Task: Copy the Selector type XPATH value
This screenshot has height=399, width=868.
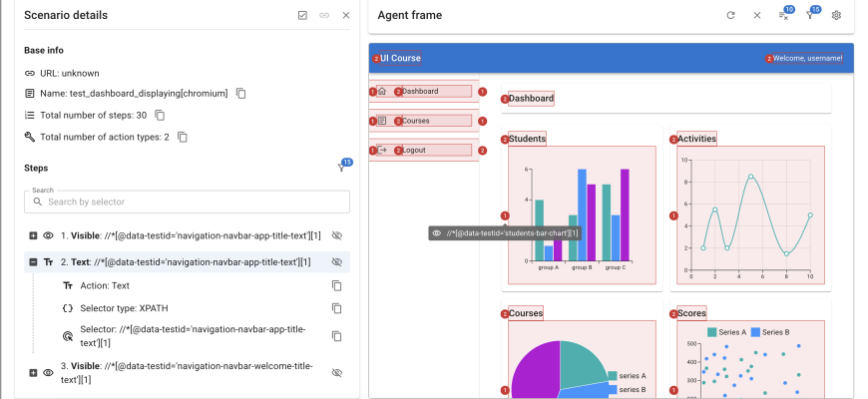Action: click(336, 308)
